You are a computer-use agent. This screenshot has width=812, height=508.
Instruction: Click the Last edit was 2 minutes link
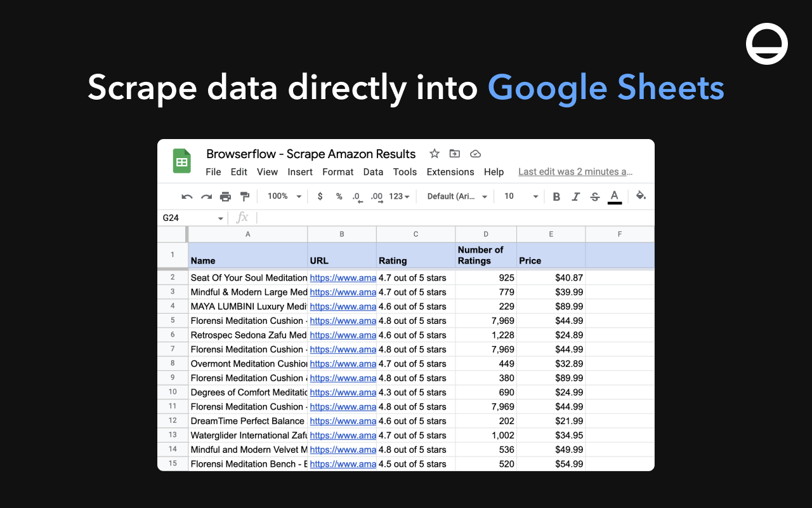[575, 171]
